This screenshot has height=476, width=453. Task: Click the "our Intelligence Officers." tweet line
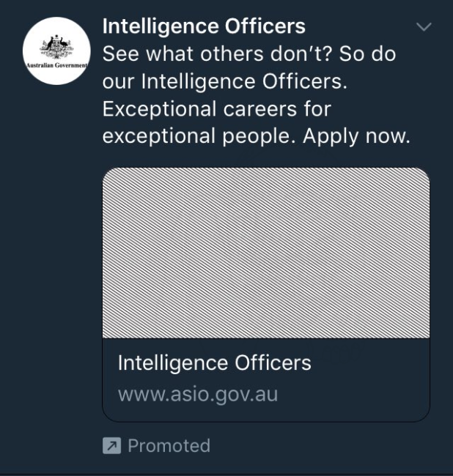224,81
